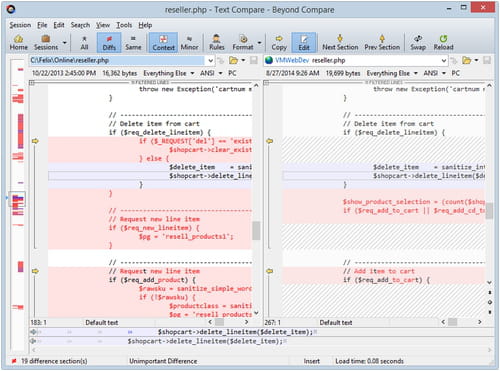
Task: Browse for right file with folder icon
Action: tap(467, 60)
